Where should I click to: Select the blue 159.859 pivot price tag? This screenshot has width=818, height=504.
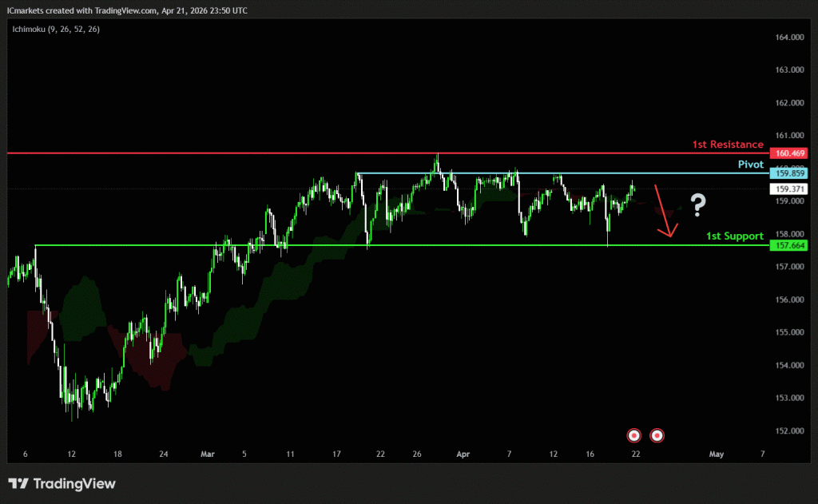[x=788, y=173]
